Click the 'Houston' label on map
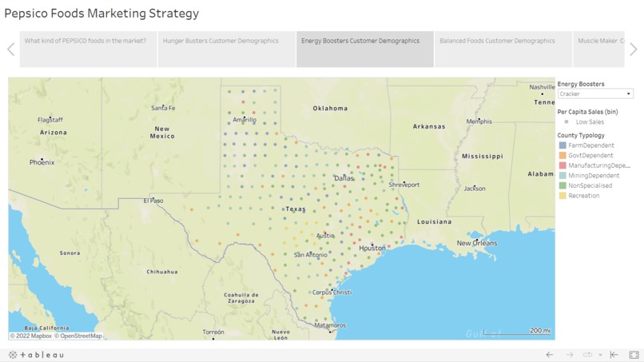644x362 pixels. tap(372, 248)
